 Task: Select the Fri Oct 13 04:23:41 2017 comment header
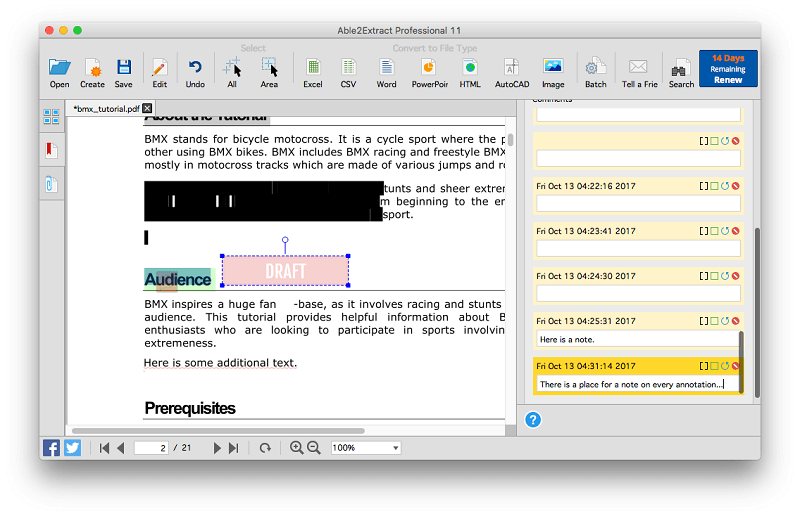(x=586, y=231)
